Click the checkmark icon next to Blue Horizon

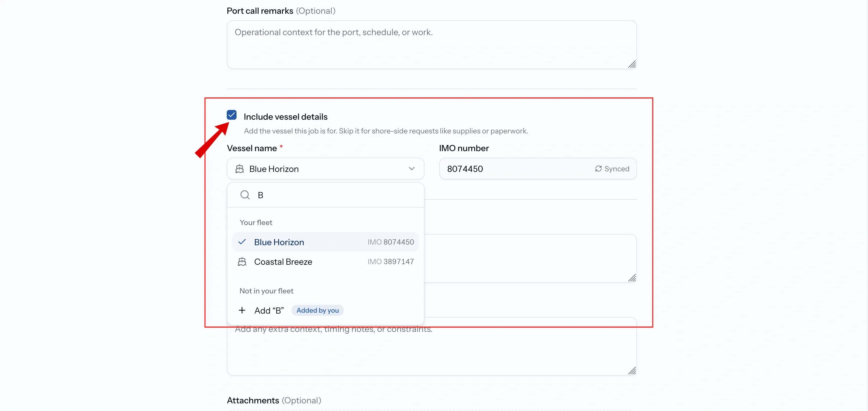pyautogui.click(x=242, y=242)
